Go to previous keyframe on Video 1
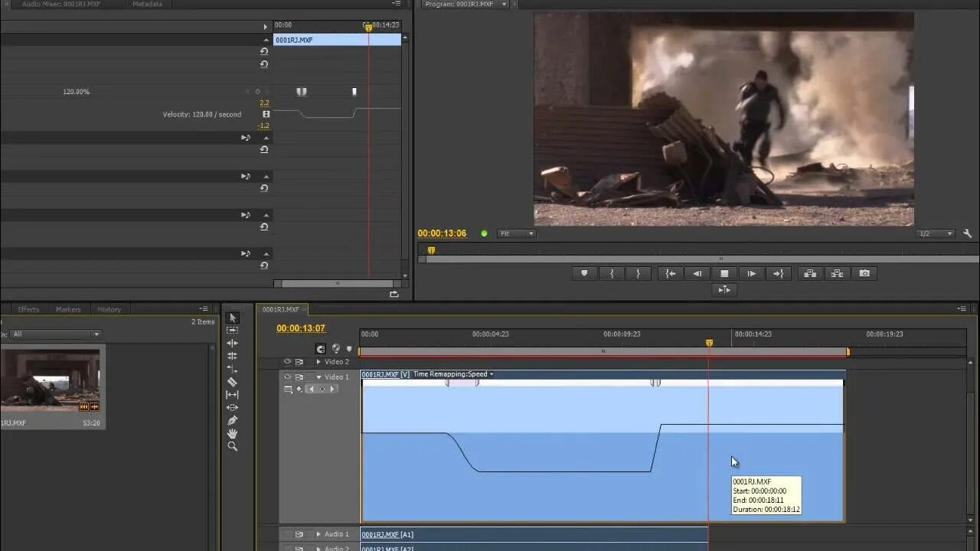Screen dimensions: 980x551 pos(311,389)
